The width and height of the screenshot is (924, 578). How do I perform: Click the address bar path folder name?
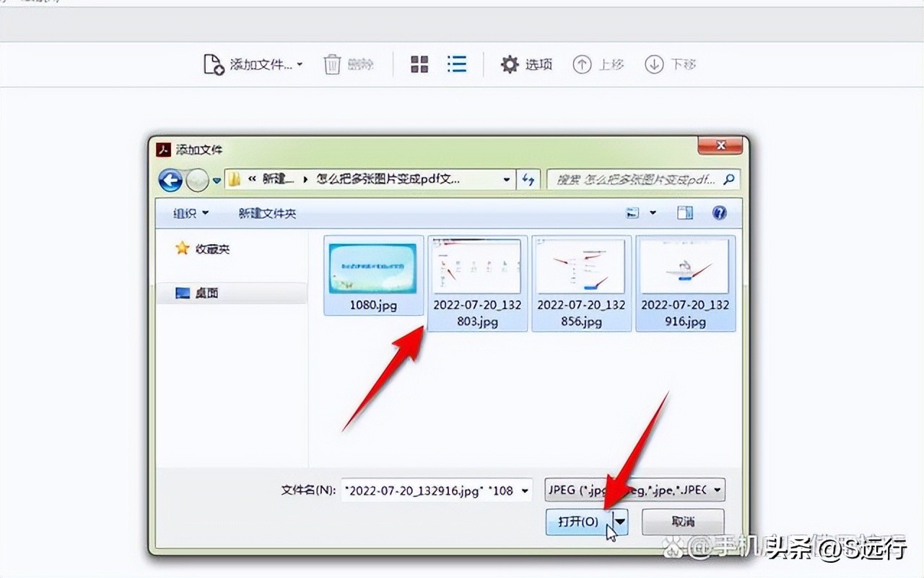click(x=388, y=179)
